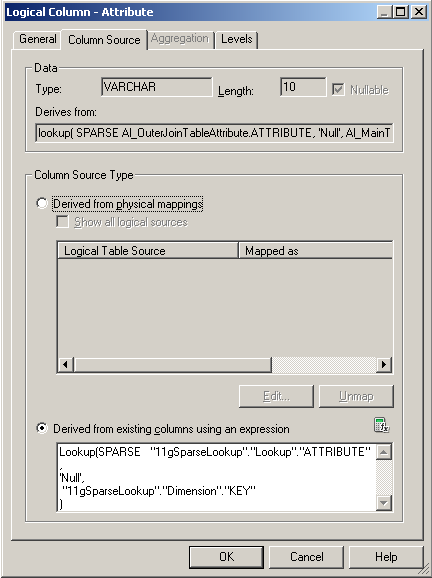Screen dimensions: 432x578
Task: Switch to the General tab
Action: click(38, 39)
